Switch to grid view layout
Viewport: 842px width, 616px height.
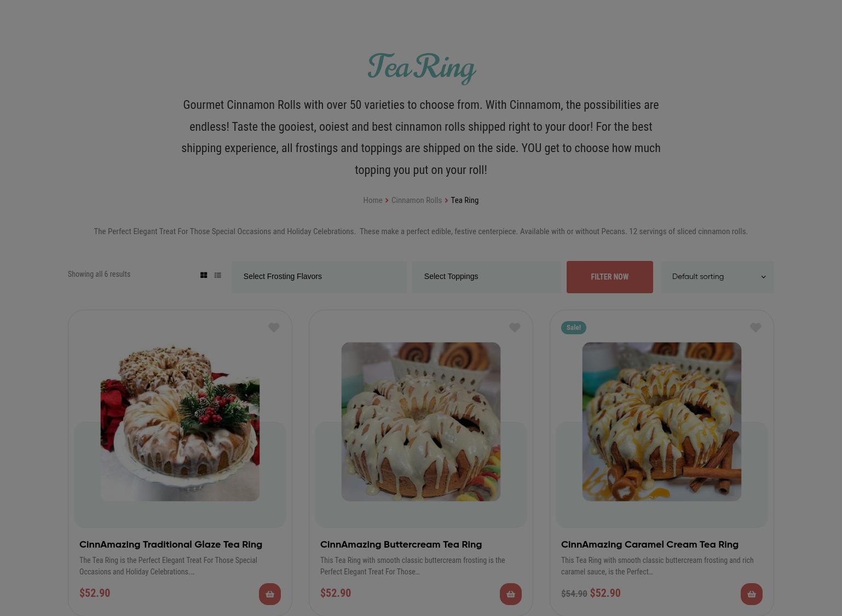[x=204, y=275]
